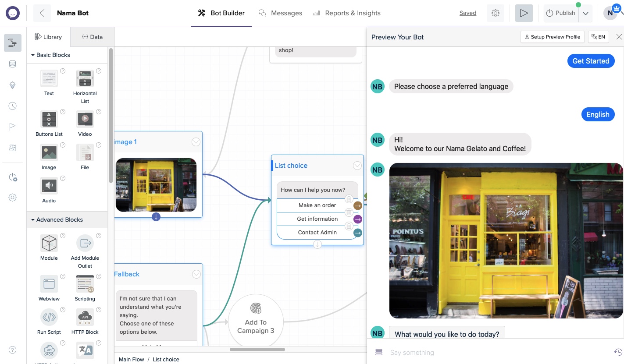Select the Text block in Library
The width and height of the screenshot is (624, 364).
(x=49, y=83)
